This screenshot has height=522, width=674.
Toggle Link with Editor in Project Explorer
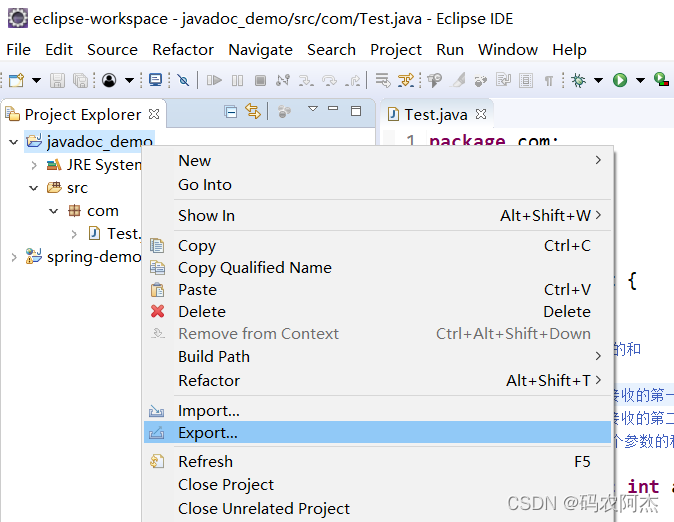tap(253, 111)
